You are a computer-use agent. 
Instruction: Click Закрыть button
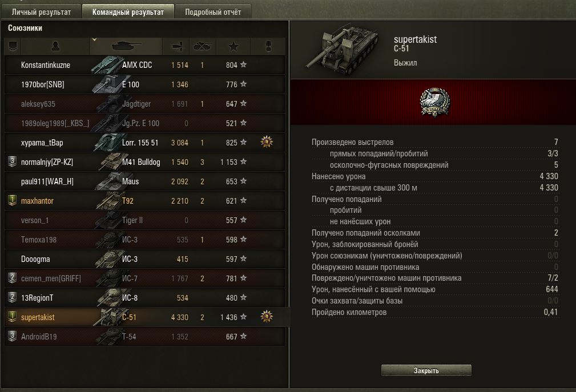coord(426,370)
